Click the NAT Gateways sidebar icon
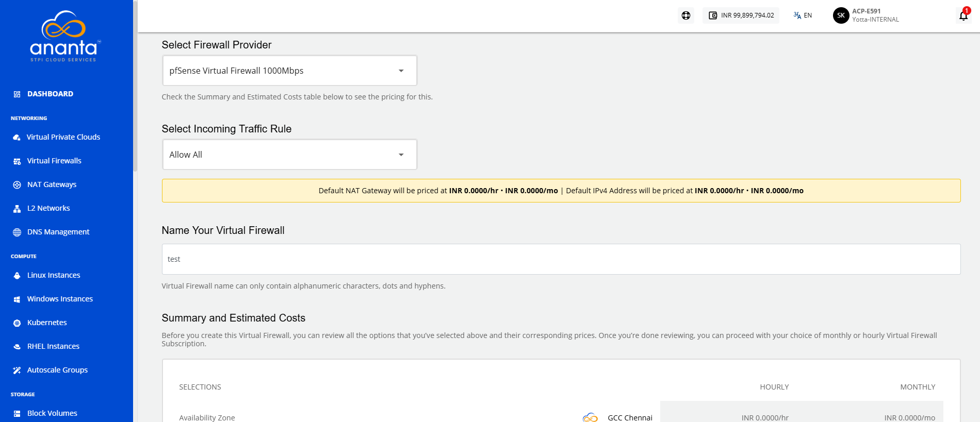980x422 pixels. click(17, 184)
